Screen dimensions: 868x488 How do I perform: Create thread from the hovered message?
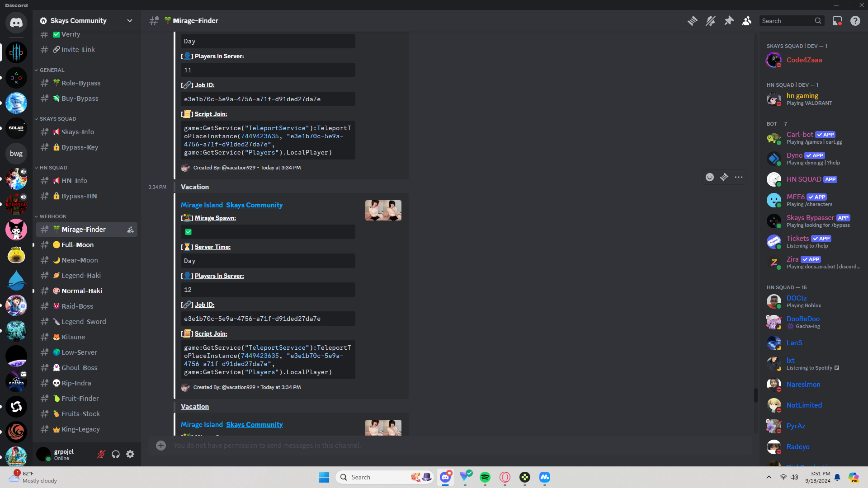[x=724, y=177]
